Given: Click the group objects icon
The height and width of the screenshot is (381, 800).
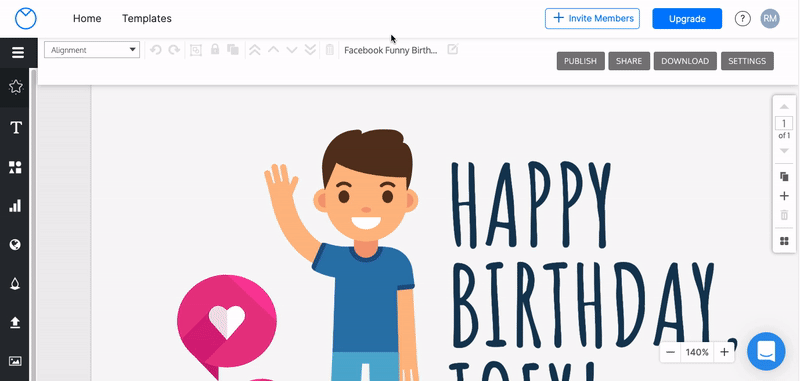Looking at the screenshot, I should (196, 50).
